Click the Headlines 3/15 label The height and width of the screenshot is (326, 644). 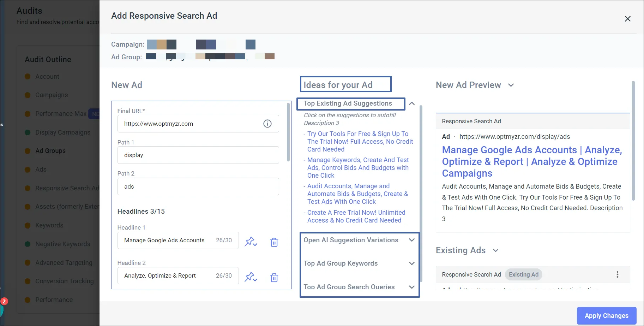tap(141, 212)
